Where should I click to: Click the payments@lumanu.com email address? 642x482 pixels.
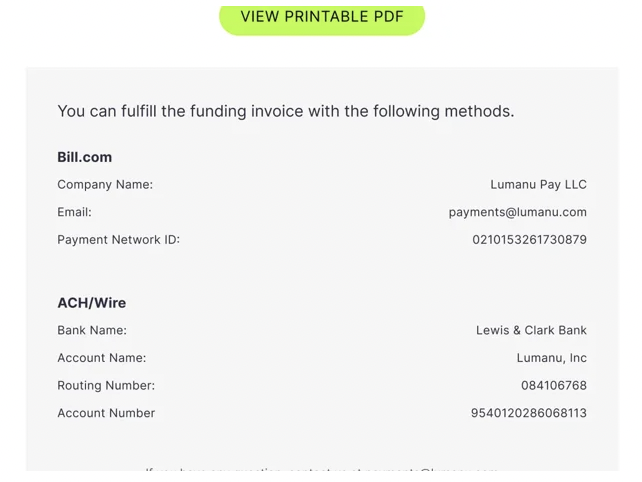517,212
